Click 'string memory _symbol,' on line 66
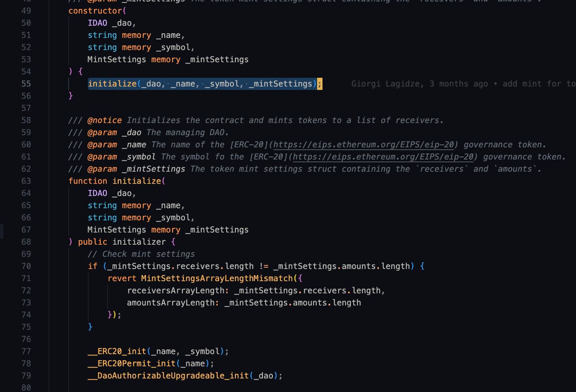 (141, 217)
